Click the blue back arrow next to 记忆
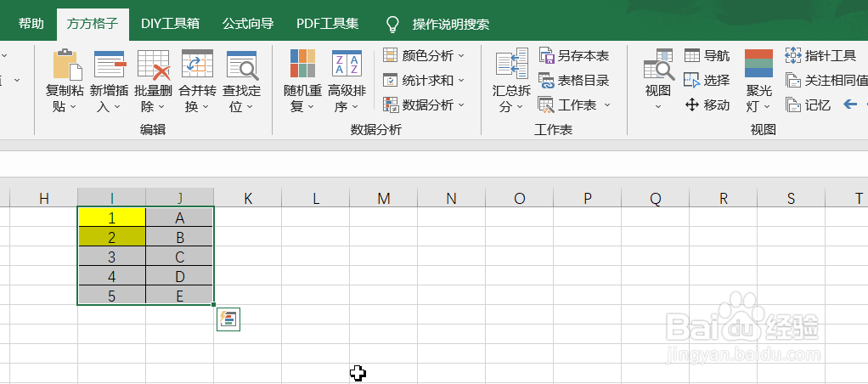Viewport: 868px width, 384px height. point(849,104)
